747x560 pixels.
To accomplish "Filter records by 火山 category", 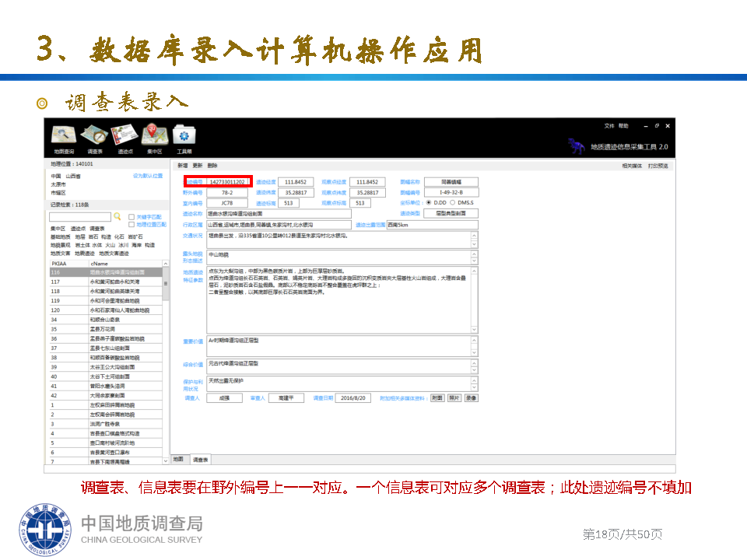I will click(110, 245).
